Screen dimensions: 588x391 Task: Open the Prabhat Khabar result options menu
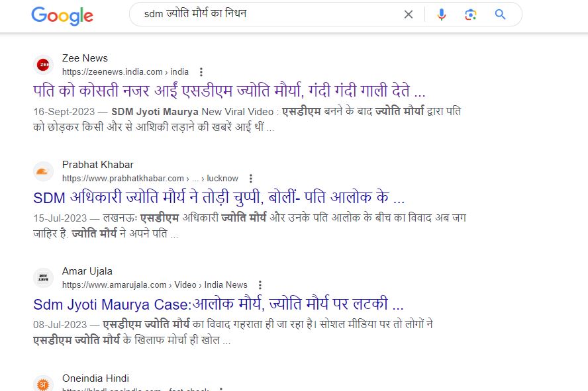(x=251, y=179)
